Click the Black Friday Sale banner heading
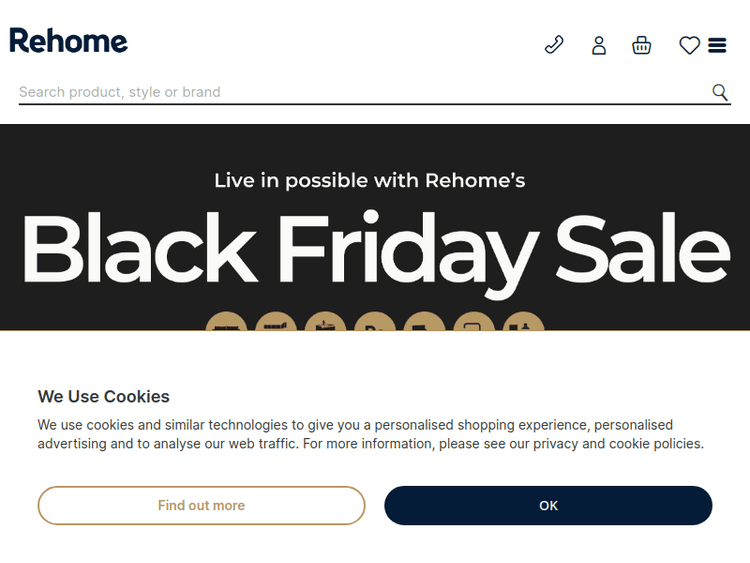The height and width of the screenshot is (563, 750). (375, 249)
